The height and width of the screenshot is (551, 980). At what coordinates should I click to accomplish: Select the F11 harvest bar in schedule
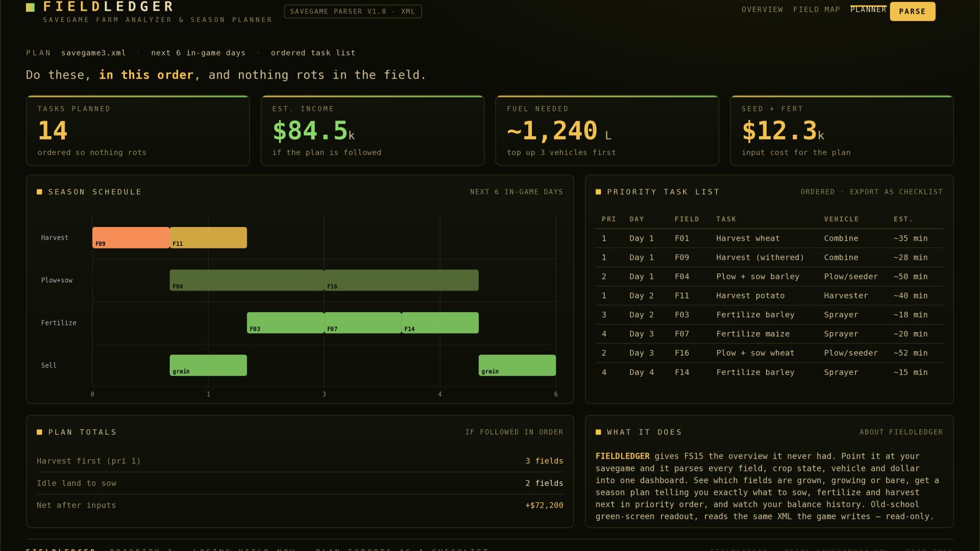coord(208,238)
